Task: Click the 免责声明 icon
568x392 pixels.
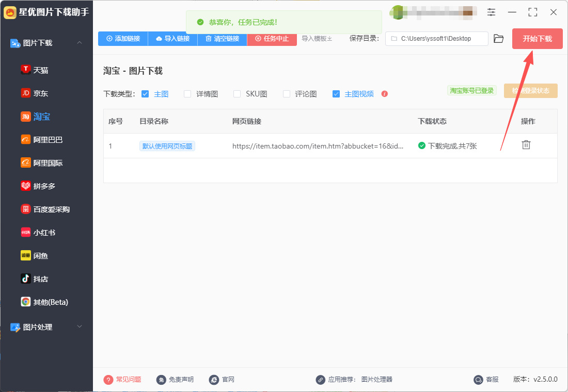Action: (161, 379)
